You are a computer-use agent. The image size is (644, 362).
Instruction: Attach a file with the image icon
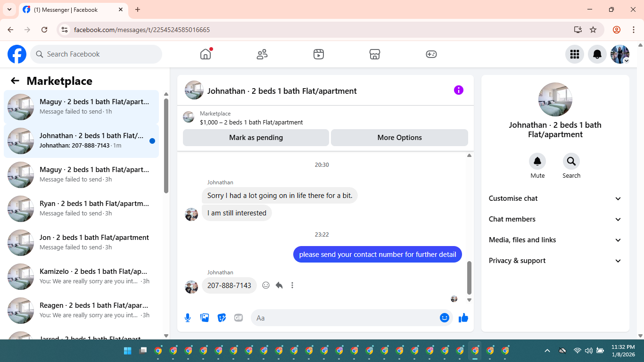205,318
